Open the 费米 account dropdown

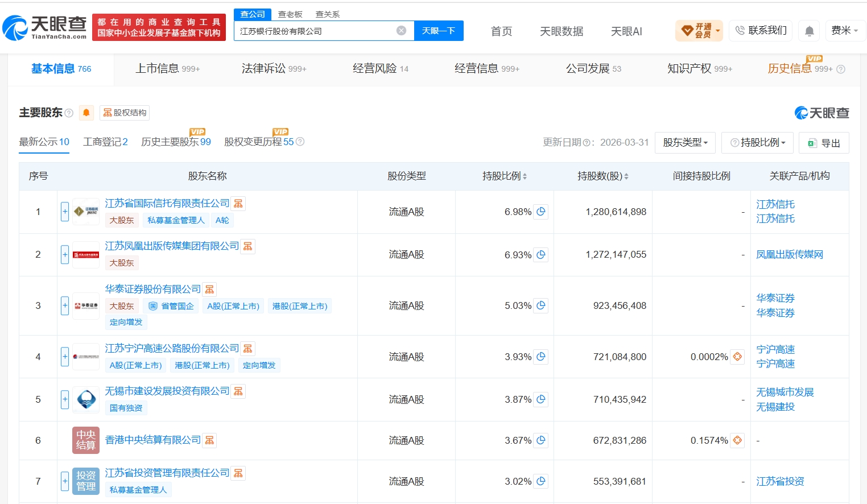pyautogui.click(x=845, y=31)
